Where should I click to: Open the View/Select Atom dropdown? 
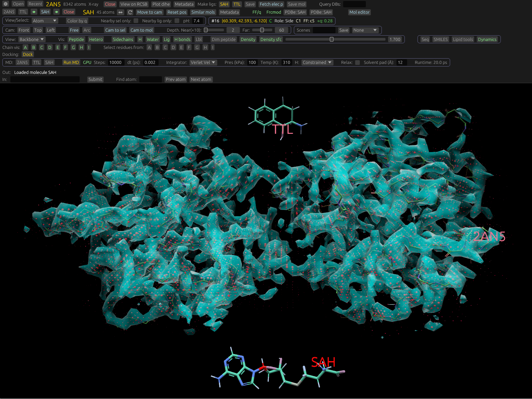coord(45,21)
